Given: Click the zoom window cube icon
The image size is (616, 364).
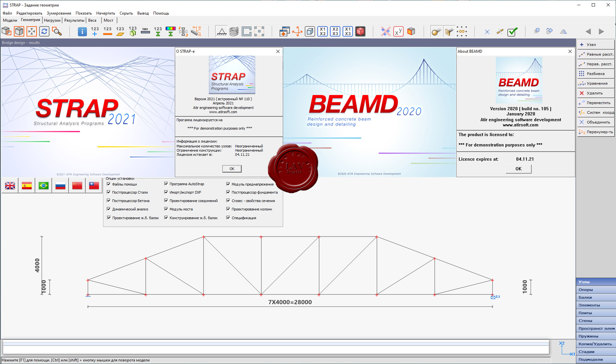Looking at the screenshot, I should (x=6, y=31).
